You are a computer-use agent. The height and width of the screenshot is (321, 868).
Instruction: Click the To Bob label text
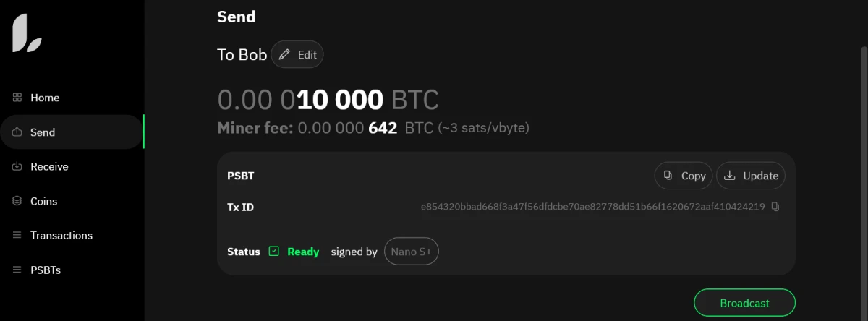pyautogui.click(x=242, y=55)
